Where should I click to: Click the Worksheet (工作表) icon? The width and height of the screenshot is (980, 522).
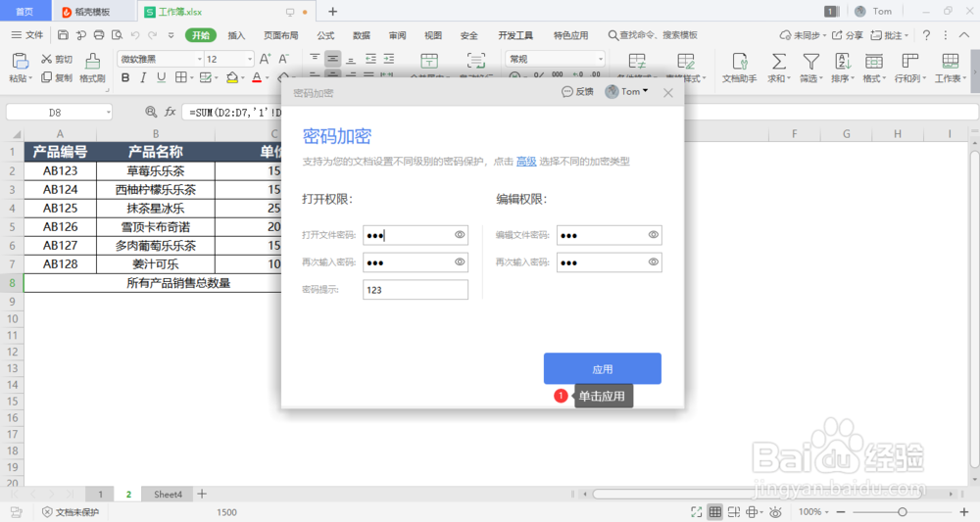click(950, 61)
